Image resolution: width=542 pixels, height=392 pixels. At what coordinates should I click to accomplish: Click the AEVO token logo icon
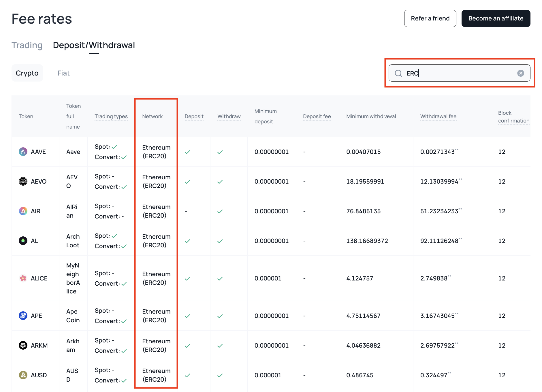pyautogui.click(x=23, y=181)
